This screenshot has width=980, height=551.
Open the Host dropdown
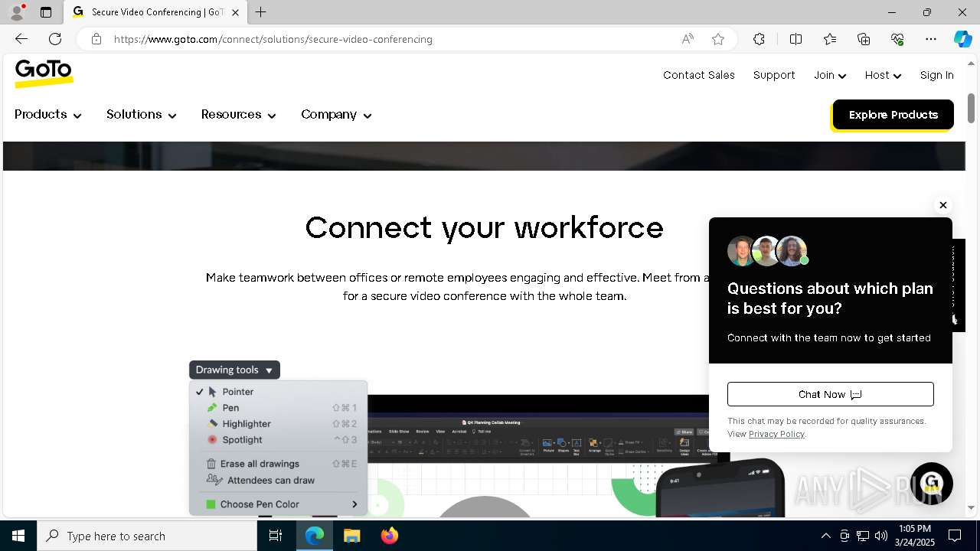(x=883, y=75)
